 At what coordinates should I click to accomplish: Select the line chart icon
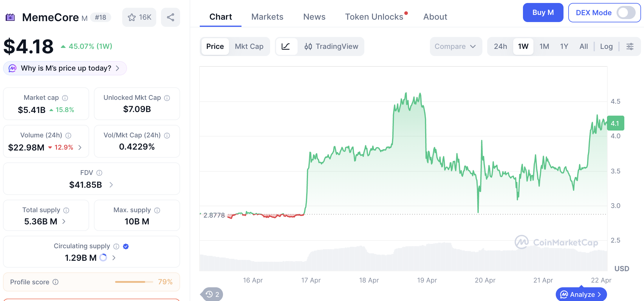[286, 46]
